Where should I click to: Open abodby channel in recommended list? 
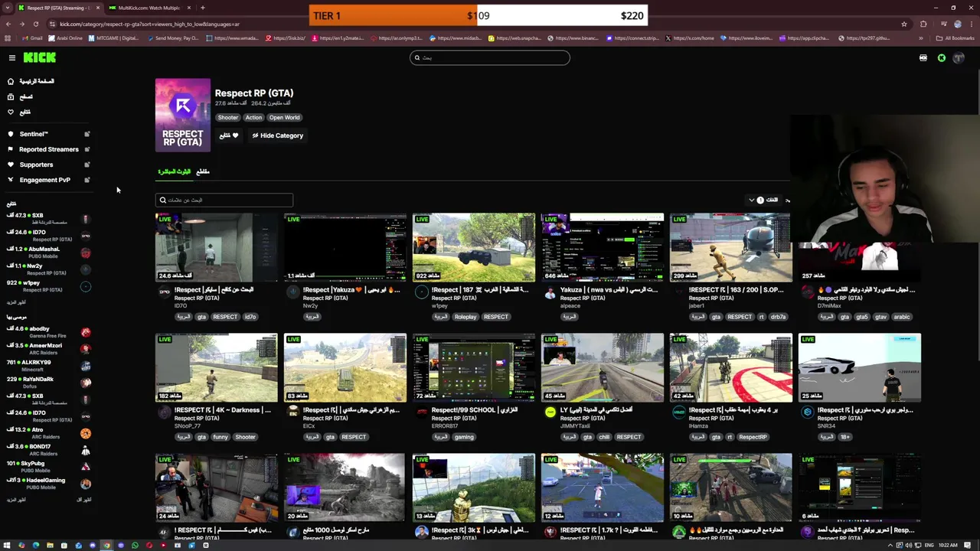[x=49, y=331]
